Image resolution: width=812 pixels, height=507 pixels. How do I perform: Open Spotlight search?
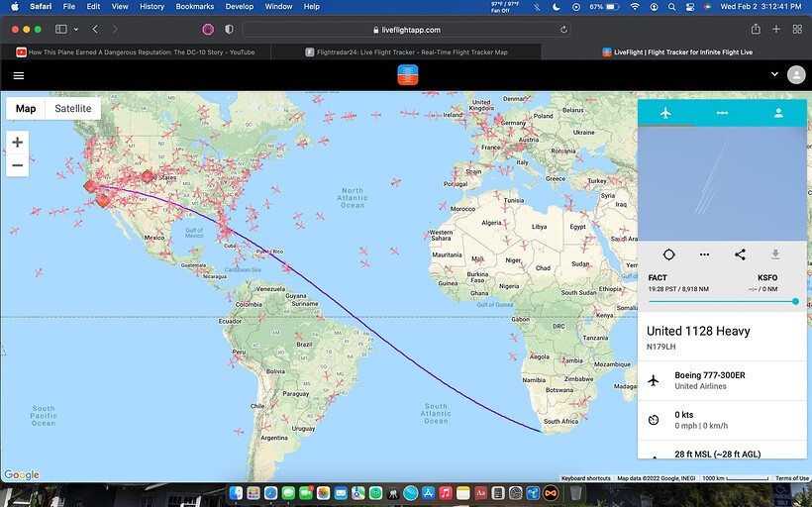point(671,7)
